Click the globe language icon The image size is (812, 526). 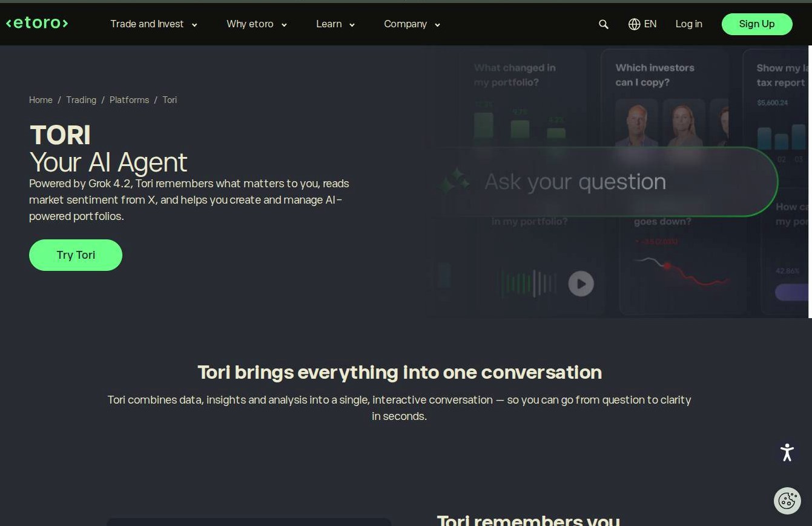coord(634,24)
